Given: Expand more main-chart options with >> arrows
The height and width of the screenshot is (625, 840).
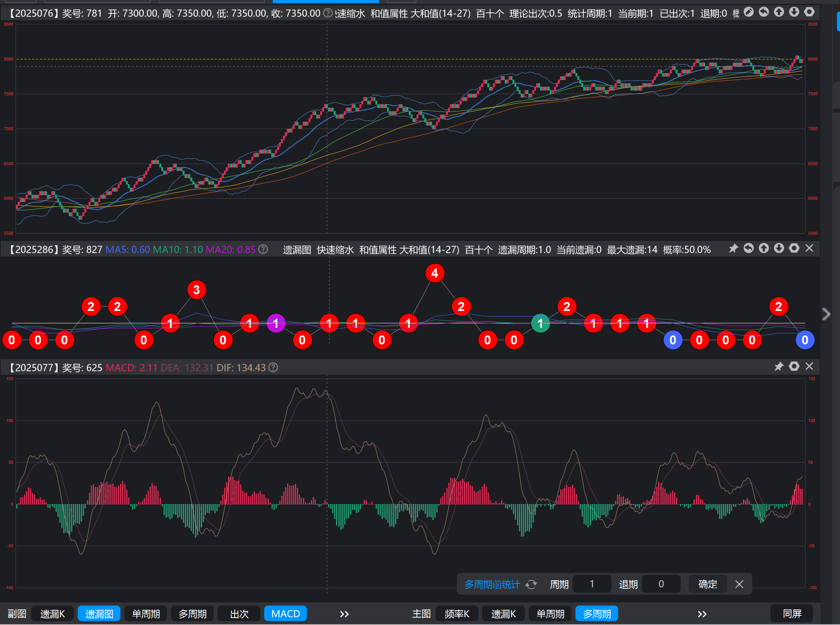Looking at the screenshot, I should tap(702, 614).
